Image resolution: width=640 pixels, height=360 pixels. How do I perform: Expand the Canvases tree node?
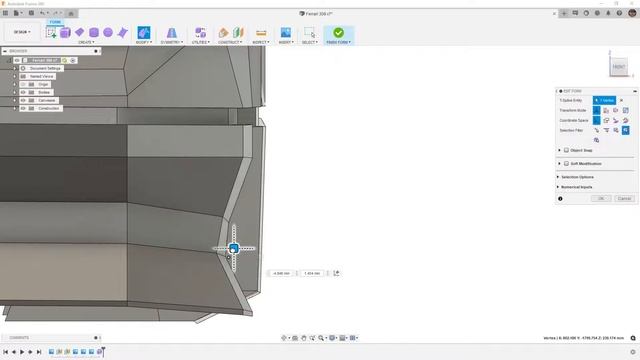coord(15,100)
